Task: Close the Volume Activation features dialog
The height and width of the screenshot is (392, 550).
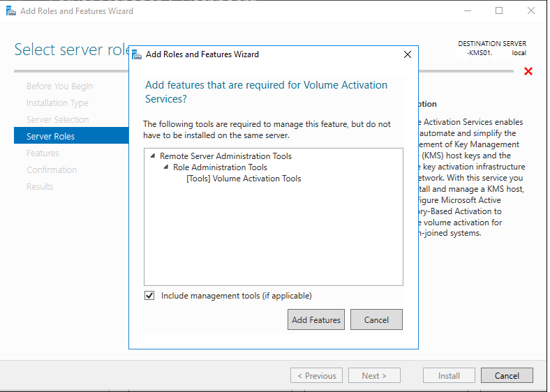Action: [408, 54]
